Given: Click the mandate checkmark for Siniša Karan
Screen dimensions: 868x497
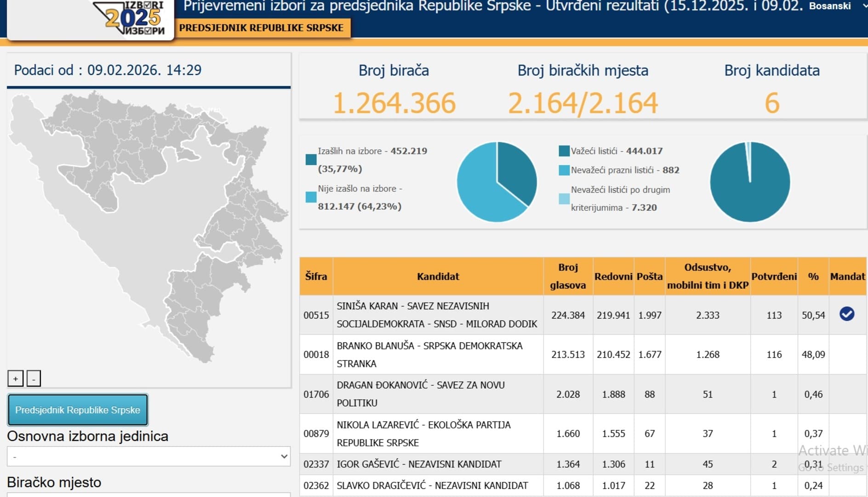Looking at the screenshot, I should pyautogui.click(x=846, y=314).
